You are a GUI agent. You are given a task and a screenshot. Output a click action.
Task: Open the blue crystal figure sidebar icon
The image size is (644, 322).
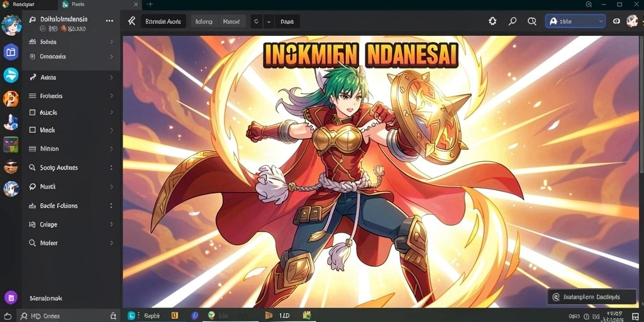pyautogui.click(x=11, y=121)
